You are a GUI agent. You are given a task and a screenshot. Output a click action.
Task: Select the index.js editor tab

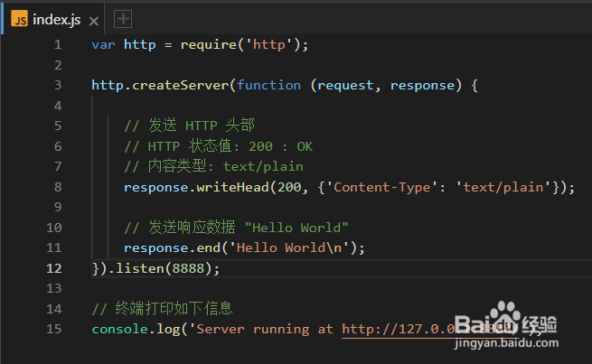[52, 19]
